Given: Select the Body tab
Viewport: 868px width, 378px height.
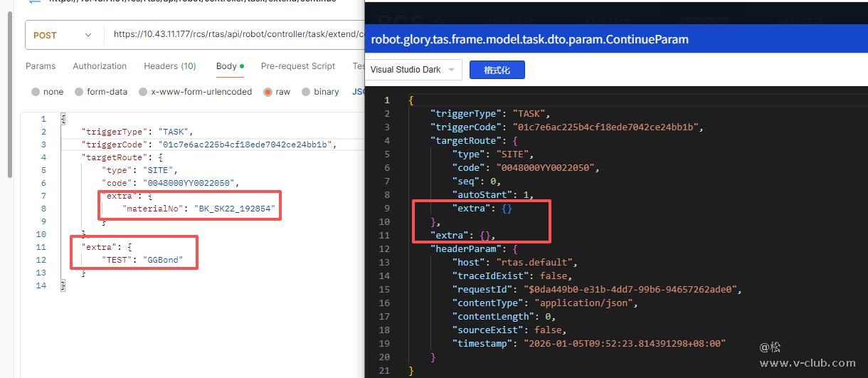Looking at the screenshot, I should tap(227, 66).
